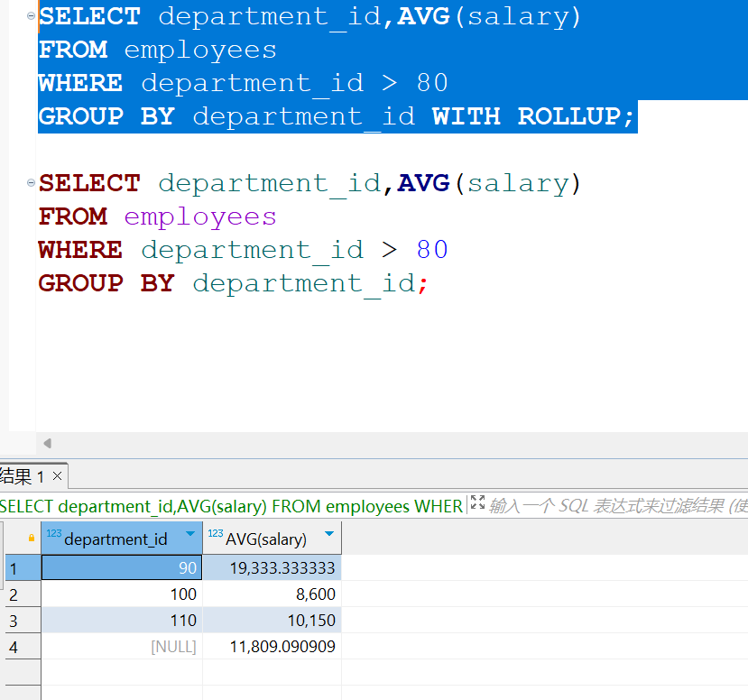Select the AVG(salary) column header
This screenshot has width=748, height=700.
coord(266,539)
